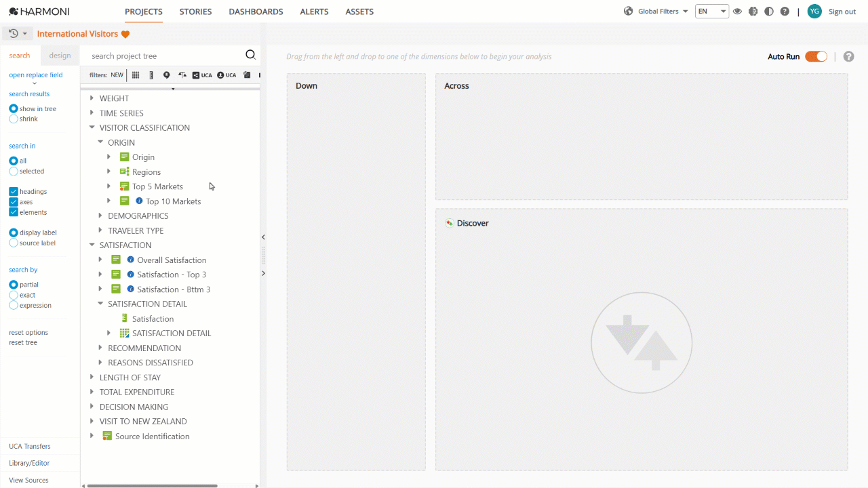Click 'reset options' link

[x=28, y=332]
